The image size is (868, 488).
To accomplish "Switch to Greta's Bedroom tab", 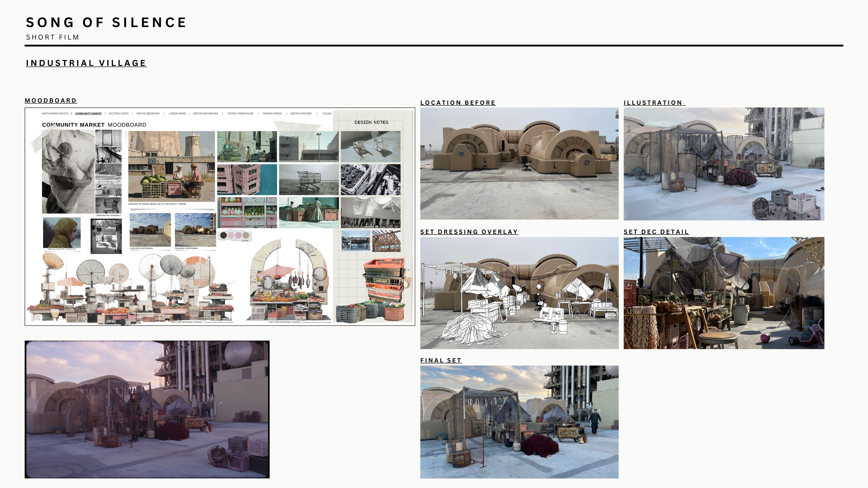I will (x=148, y=113).
